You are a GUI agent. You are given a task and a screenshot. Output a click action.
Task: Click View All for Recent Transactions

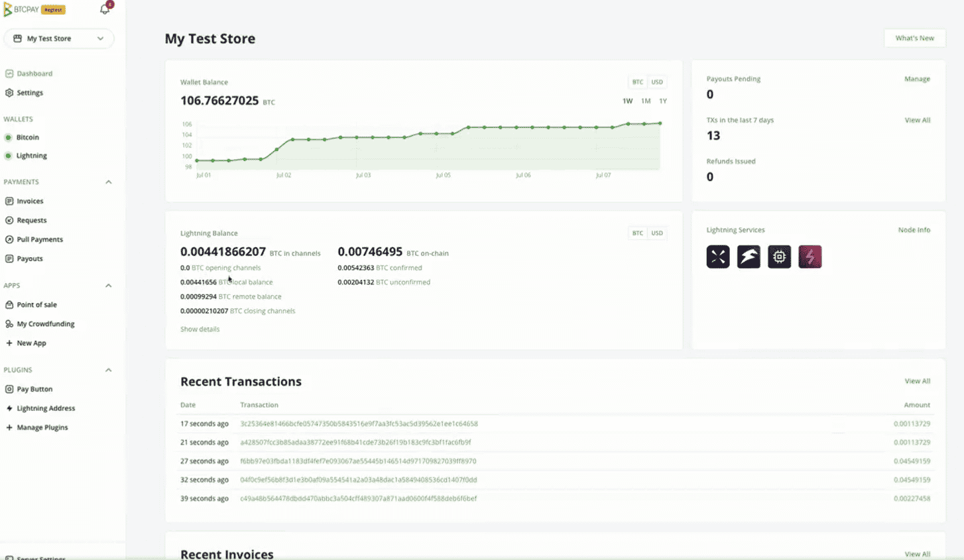[918, 381]
